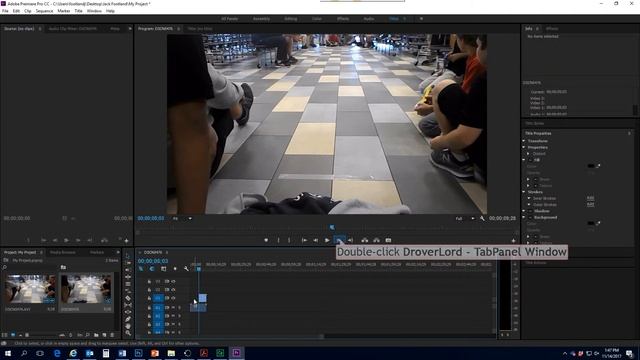Click the Extract button in Program monitor
This screenshot has width=640, height=360.
[376, 240]
